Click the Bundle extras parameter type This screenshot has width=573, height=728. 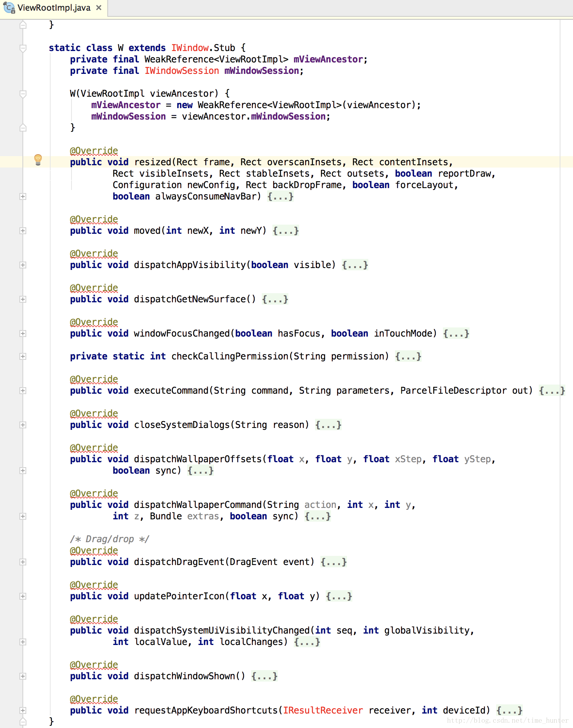(166, 516)
